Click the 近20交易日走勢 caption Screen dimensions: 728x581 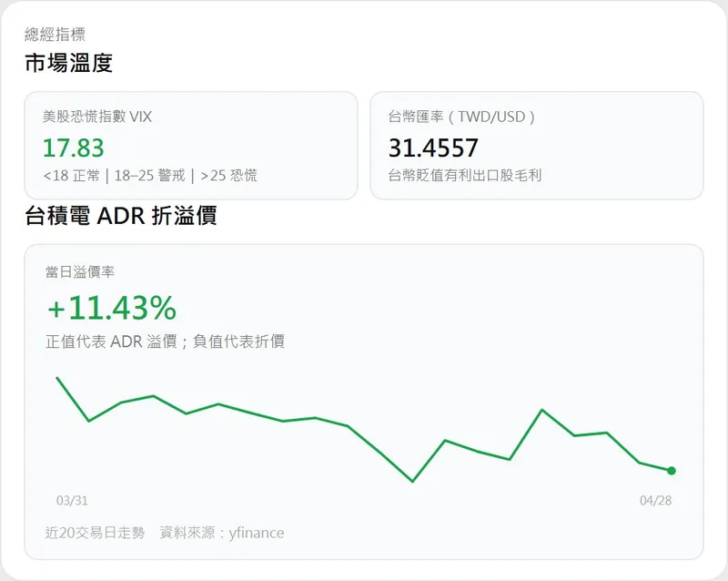click(x=96, y=533)
